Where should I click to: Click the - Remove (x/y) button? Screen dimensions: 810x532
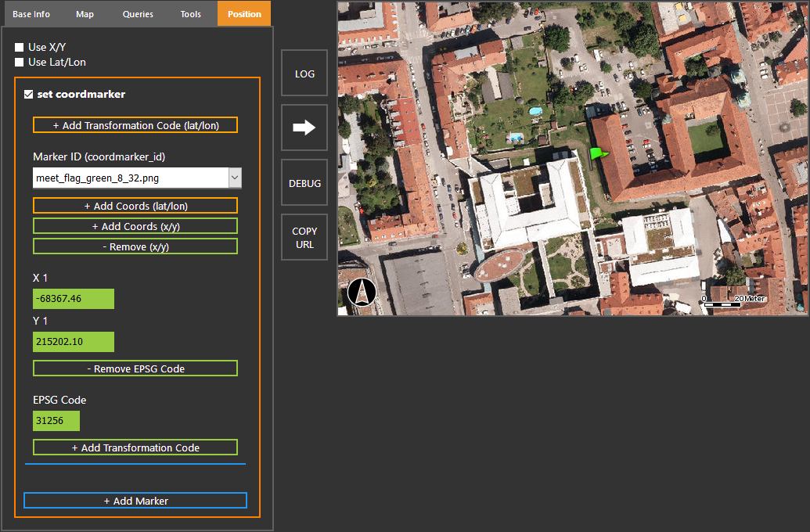pos(135,246)
